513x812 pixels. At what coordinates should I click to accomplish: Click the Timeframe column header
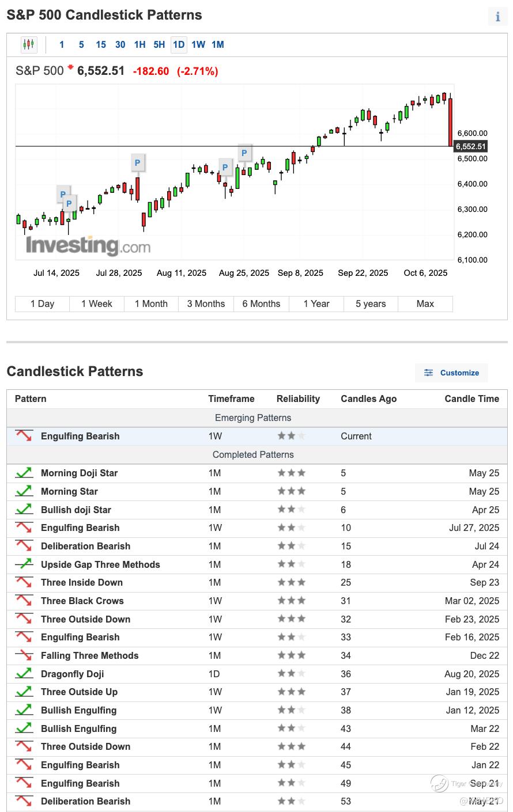tap(231, 399)
